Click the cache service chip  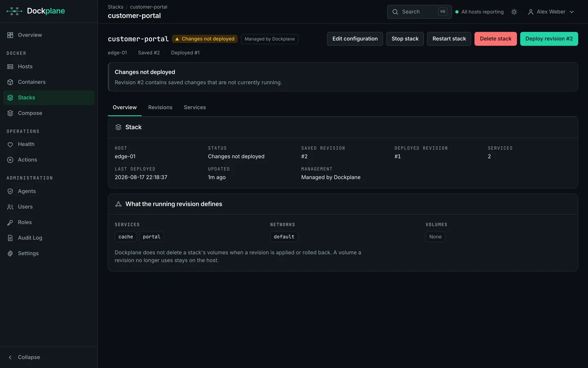tap(126, 237)
